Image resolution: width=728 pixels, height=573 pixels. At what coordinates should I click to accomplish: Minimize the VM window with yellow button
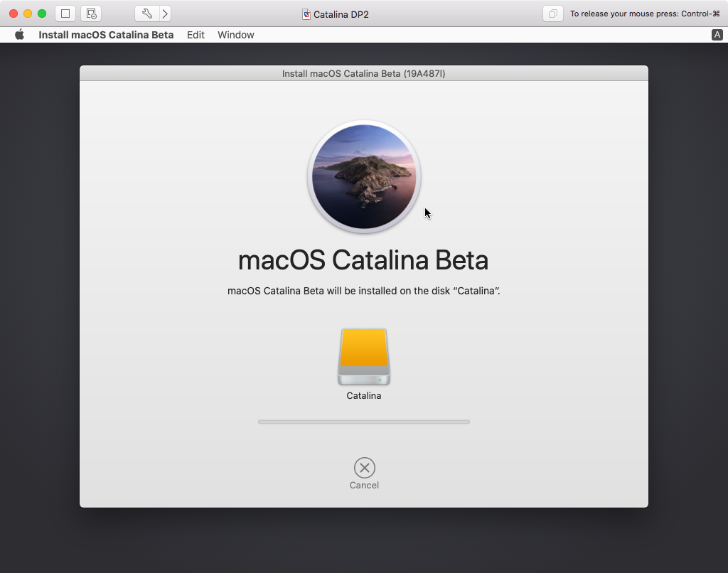[x=28, y=14]
